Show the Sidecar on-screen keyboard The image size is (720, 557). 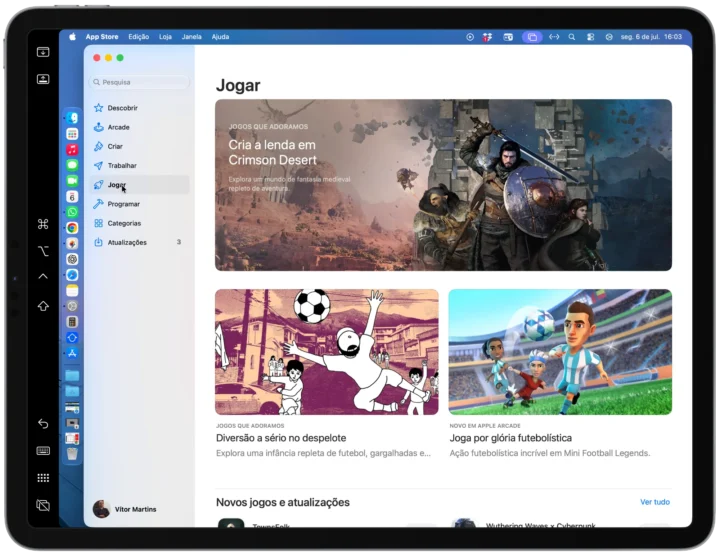coord(43,451)
